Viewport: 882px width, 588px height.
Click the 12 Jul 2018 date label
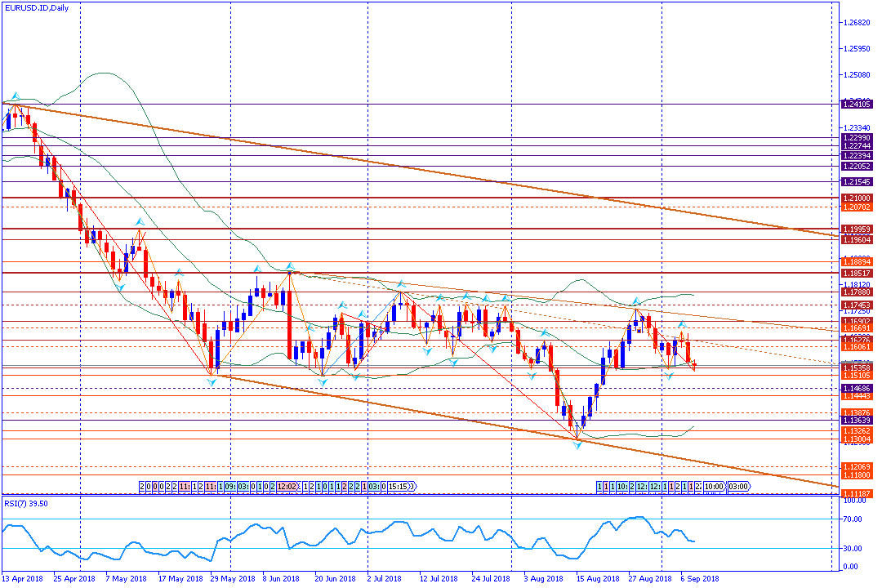[x=439, y=579]
